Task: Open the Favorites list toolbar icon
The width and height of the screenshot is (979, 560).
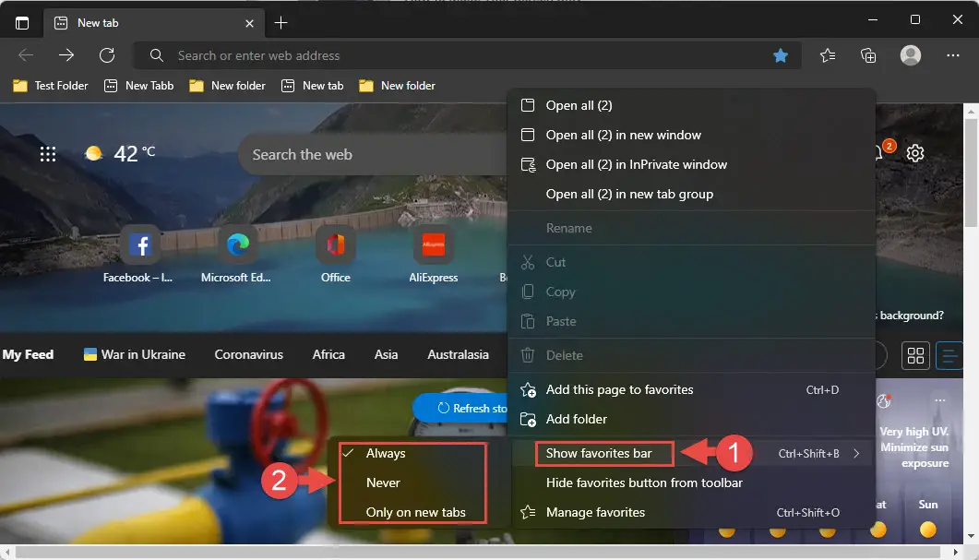Action: pyautogui.click(x=828, y=55)
